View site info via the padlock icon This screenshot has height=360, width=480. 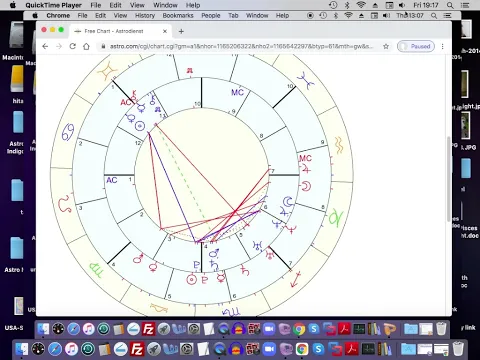tap(103, 46)
